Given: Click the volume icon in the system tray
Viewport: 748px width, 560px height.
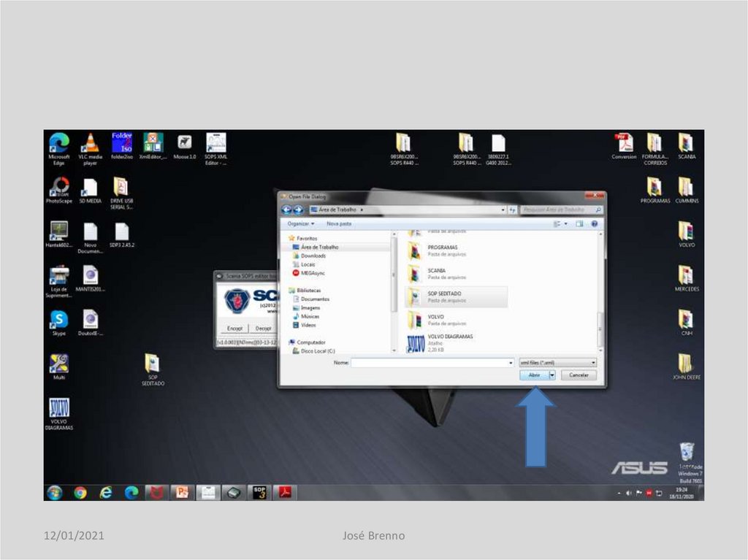Looking at the screenshot, I should click(x=629, y=494).
